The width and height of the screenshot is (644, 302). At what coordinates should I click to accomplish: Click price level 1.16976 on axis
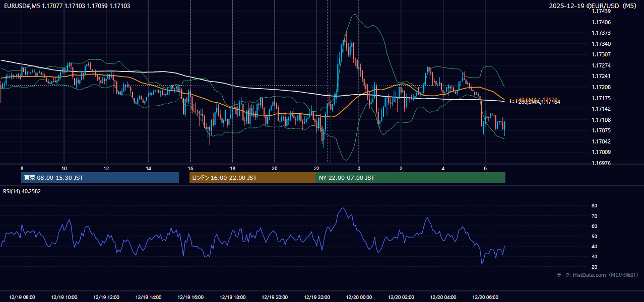(601, 163)
